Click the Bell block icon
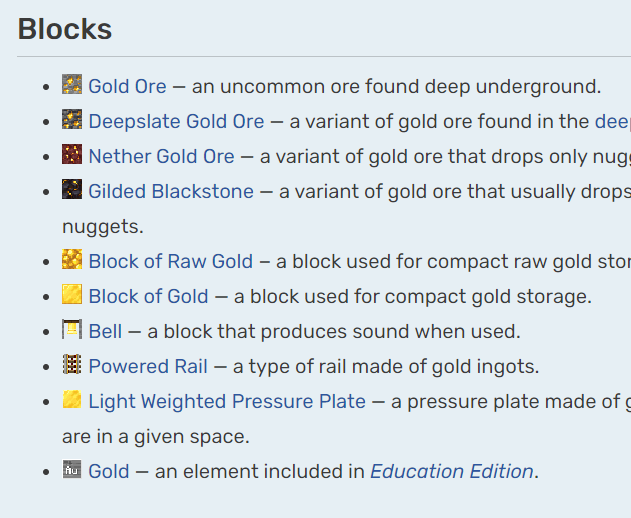631x518 pixels. (x=72, y=329)
